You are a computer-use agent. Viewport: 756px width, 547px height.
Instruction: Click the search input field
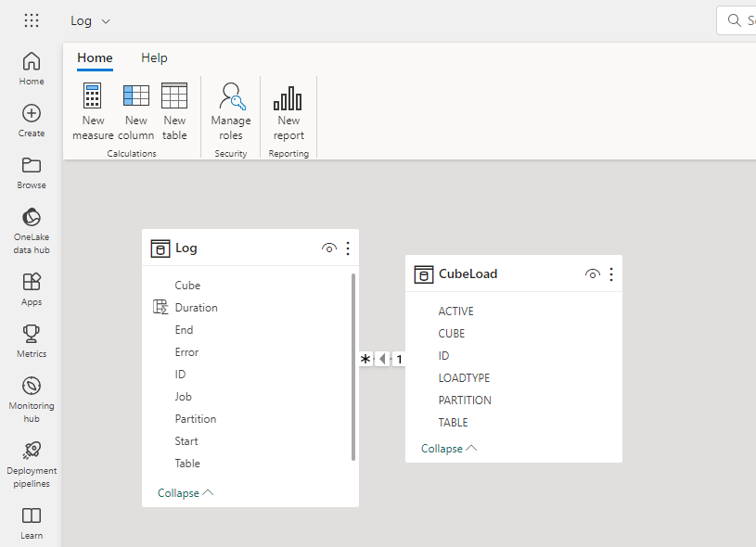[736, 20]
